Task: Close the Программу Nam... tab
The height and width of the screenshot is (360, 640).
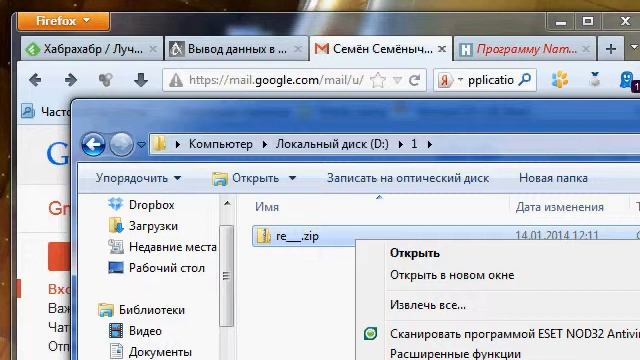Action: coord(587,49)
